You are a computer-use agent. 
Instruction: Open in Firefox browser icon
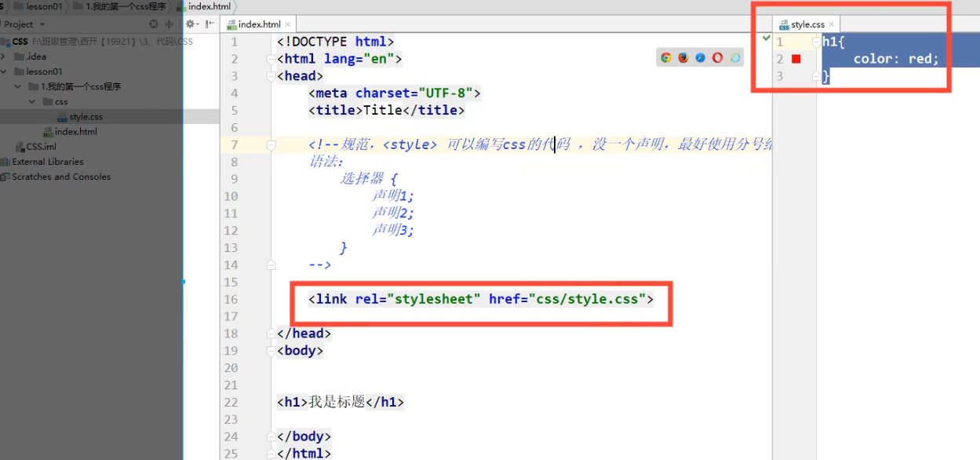[683, 57]
